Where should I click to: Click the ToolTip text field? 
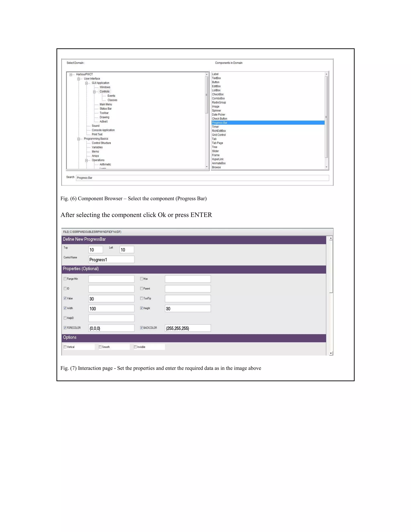click(188, 299)
